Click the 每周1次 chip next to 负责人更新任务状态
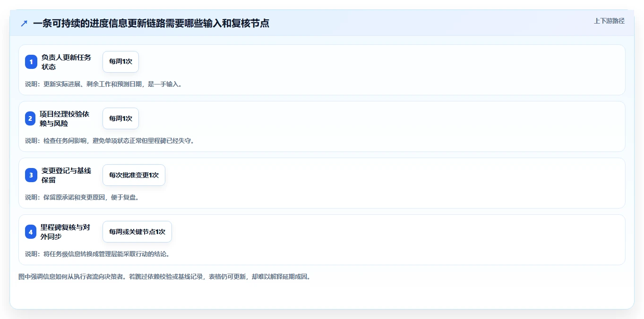 (120, 62)
